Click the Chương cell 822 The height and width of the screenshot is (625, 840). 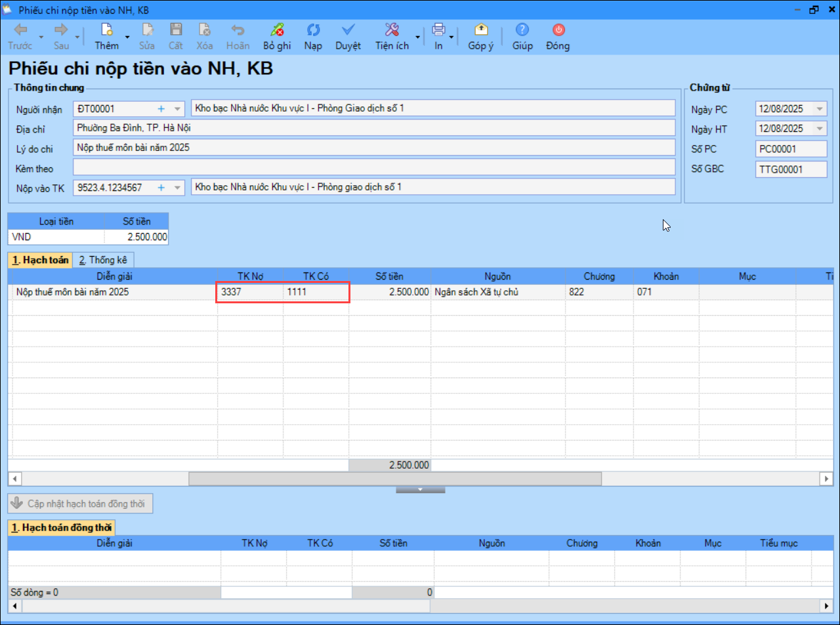tap(599, 292)
